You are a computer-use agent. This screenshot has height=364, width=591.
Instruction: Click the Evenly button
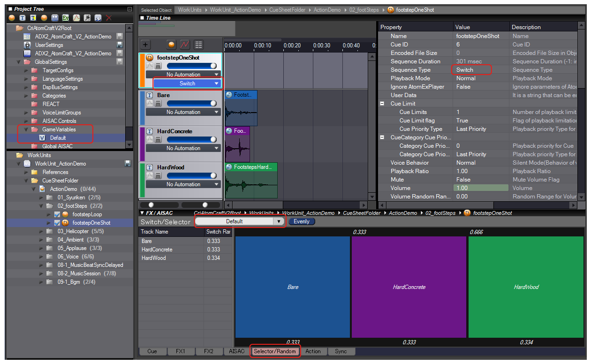[302, 221]
